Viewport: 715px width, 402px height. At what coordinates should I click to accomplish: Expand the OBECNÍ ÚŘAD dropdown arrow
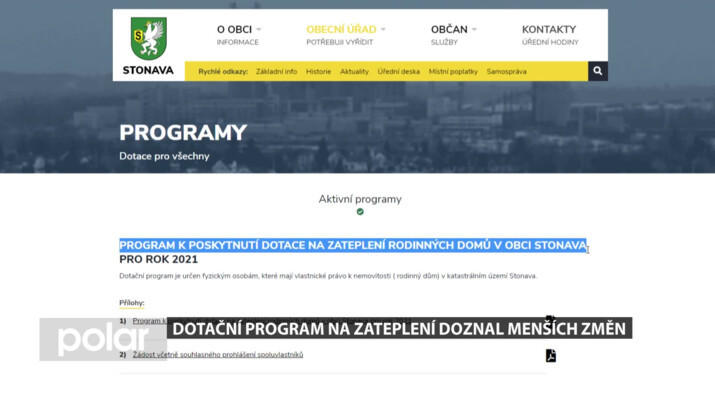[383, 30]
